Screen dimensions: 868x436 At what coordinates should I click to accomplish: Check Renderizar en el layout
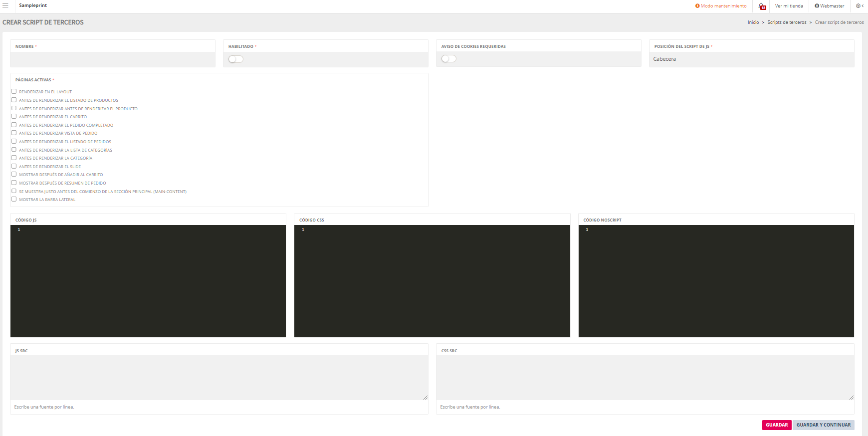(14, 92)
